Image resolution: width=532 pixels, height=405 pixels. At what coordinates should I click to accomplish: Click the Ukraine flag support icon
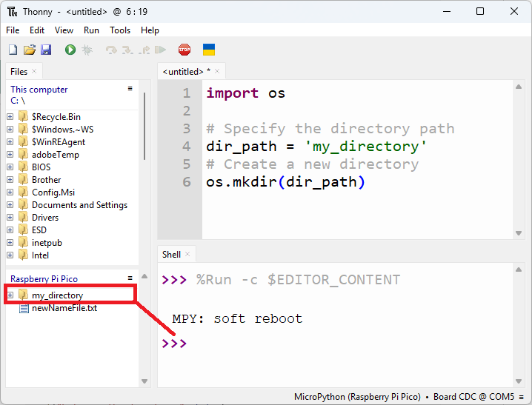pos(209,50)
